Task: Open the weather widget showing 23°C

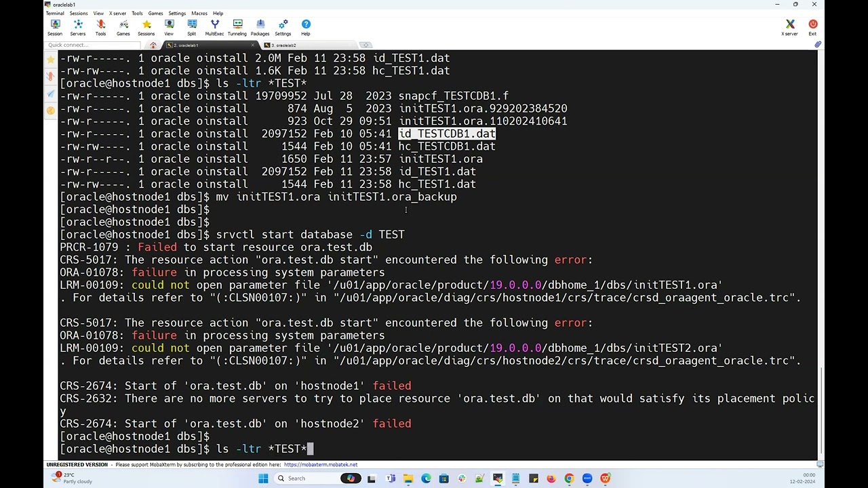Action: click(x=73, y=478)
